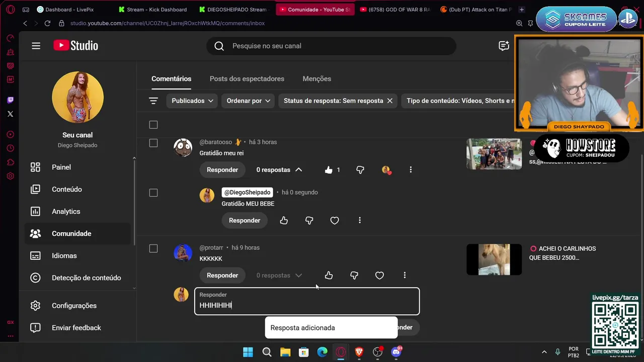
Task: Switch to the Kick Dashboard browser tab
Action: pos(152,10)
